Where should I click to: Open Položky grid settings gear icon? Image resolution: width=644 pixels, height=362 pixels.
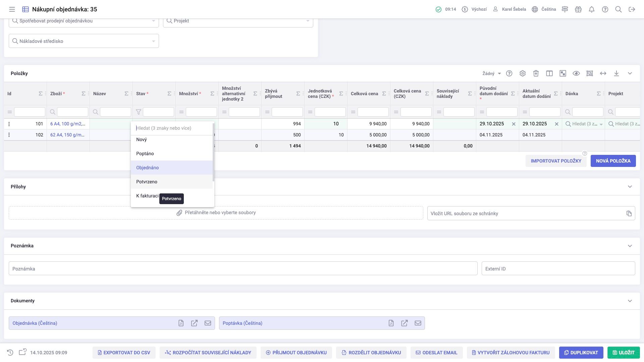pos(523,73)
